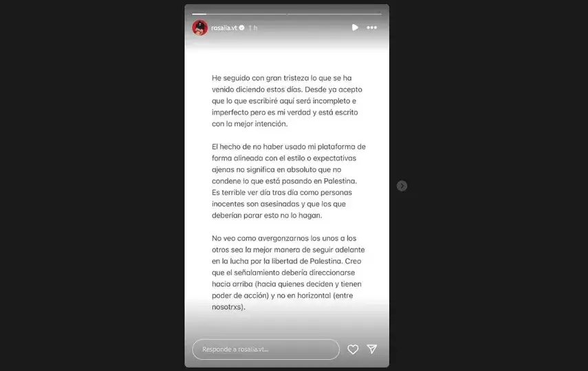
Task: Click line "deberían parar esto no lo hagan."
Action: (x=267, y=215)
